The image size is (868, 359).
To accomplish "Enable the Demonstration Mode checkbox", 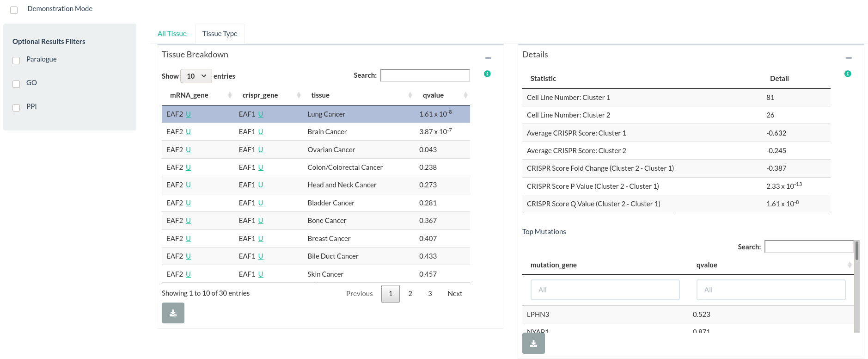I will pyautogui.click(x=14, y=10).
